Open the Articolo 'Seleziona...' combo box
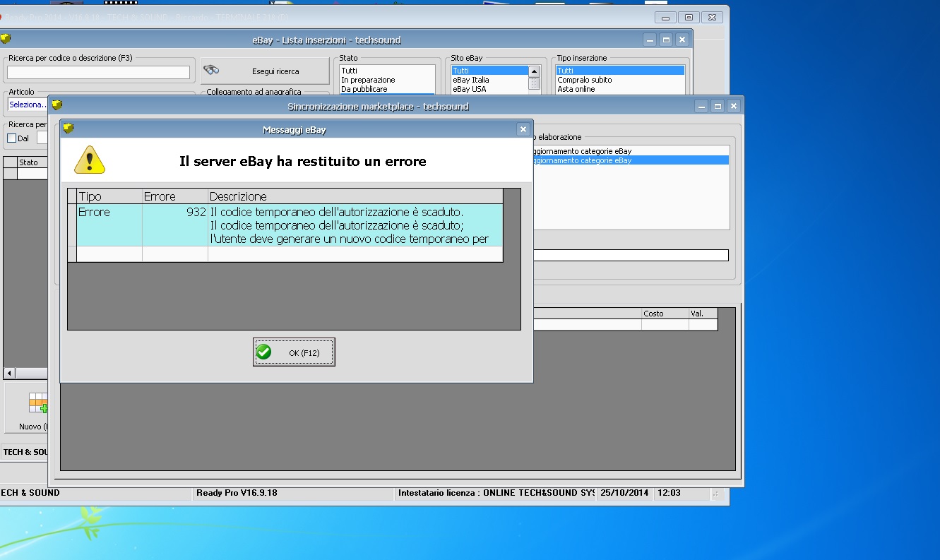This screenshot has height=560, width=940. click(x=28, y=105)
